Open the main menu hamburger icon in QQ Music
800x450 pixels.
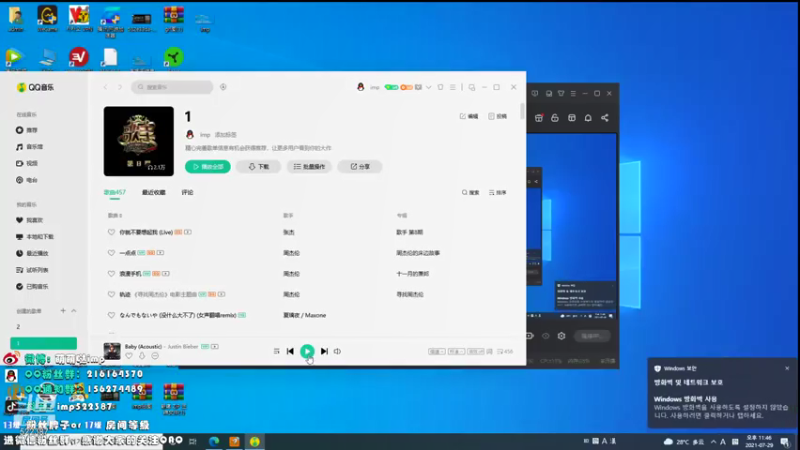pyautogui.click(x=453, y=87)
